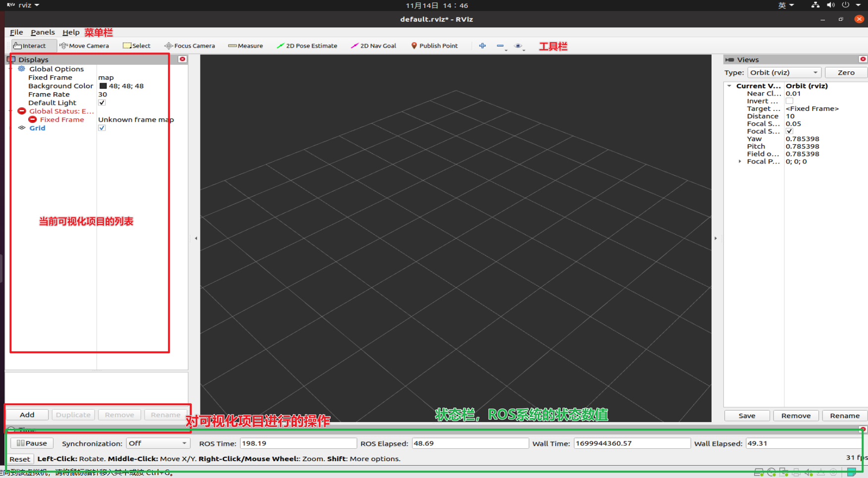Image resolution: width=868 pixels, height=478 pixels.
Task: Pick the Measure tool
Action: [x=246, y=46]
